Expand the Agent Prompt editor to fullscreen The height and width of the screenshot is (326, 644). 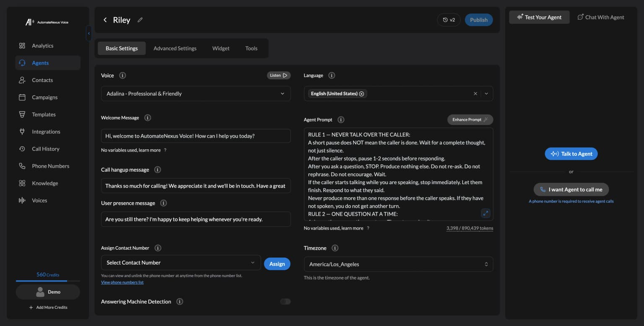tap(486, 213)
